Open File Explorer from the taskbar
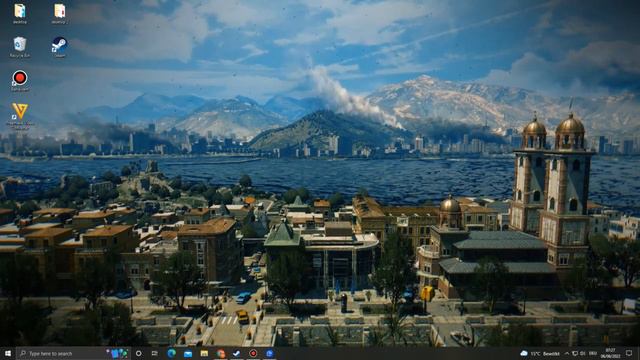This screenshot has height=360, width=640. 204,353
